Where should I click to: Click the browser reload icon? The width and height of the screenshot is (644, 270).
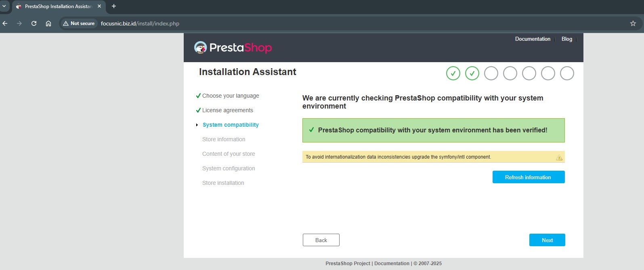(34, 23)
